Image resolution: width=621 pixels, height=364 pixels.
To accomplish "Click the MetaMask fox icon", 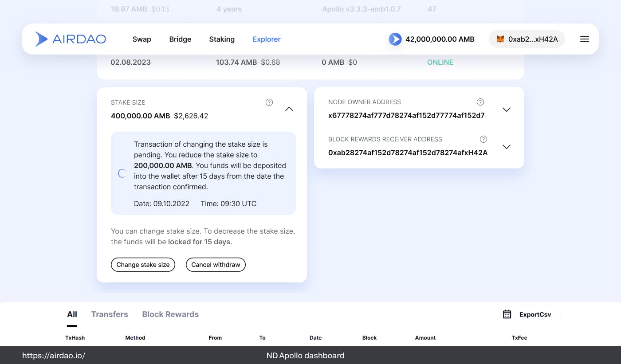I will pyautogui.click(x=500, y=39).
